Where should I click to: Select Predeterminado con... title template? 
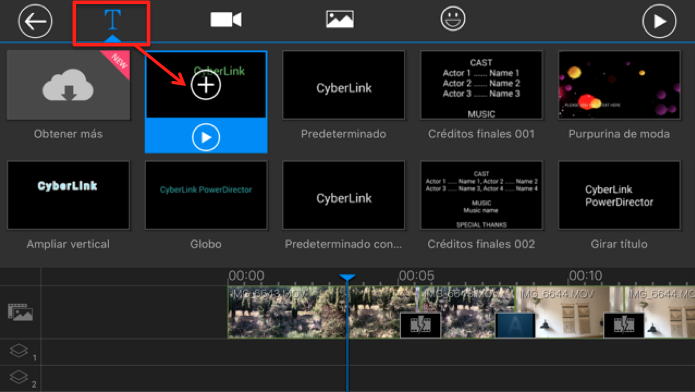(x=344, y=195)
